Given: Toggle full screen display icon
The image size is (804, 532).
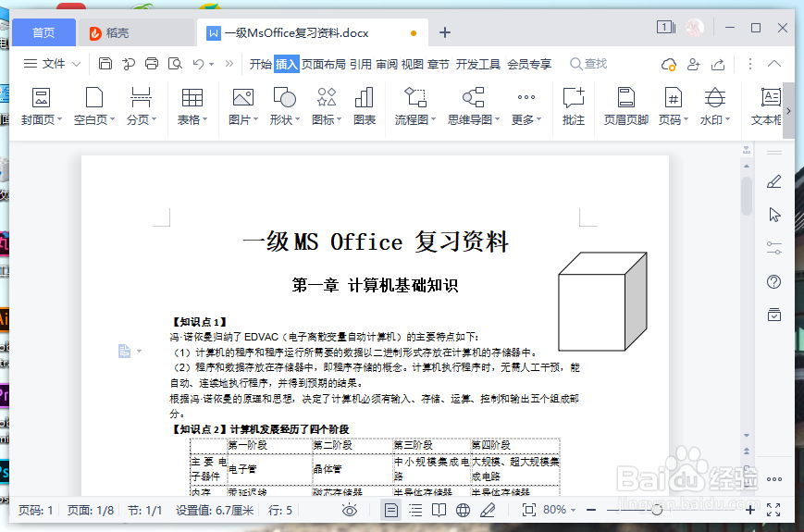Looking at the screenshot, I should tap(773, 510).
